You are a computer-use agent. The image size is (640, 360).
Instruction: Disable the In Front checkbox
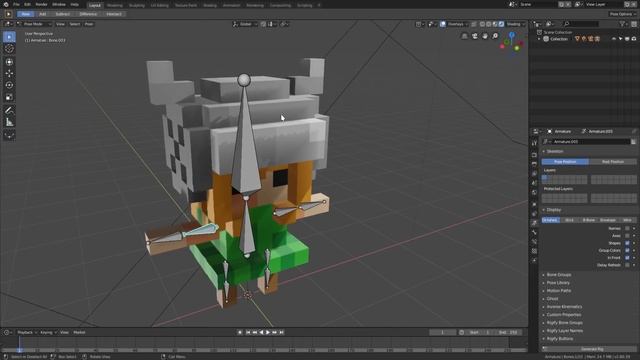point(627,258)
